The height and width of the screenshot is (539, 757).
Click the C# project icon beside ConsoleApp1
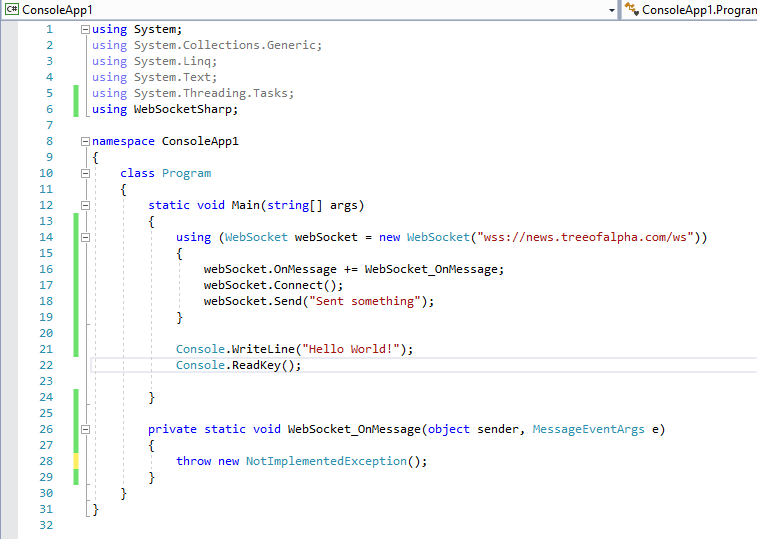(x=12, y=9)
